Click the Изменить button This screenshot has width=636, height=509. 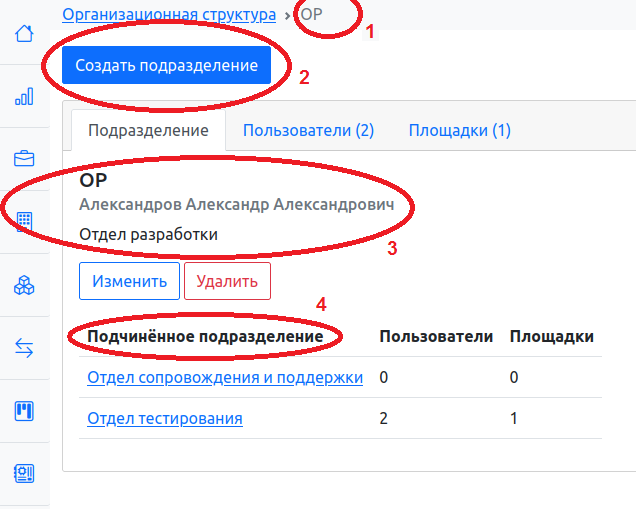pos(129,281)
